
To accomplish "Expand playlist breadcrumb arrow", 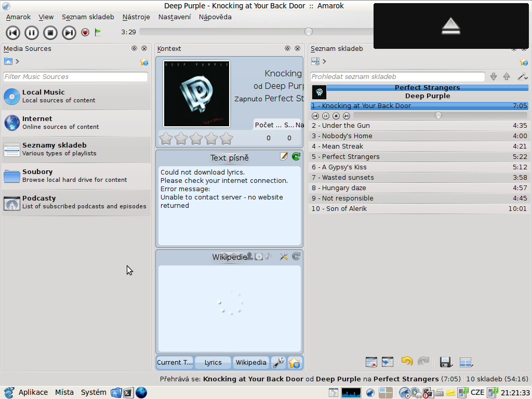I will pos(324,61).
